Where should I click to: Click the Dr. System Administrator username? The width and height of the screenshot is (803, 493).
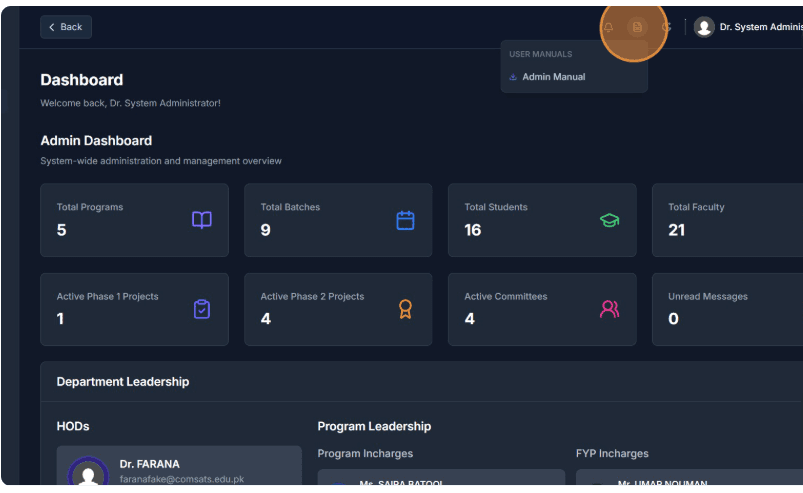(761, 27)
